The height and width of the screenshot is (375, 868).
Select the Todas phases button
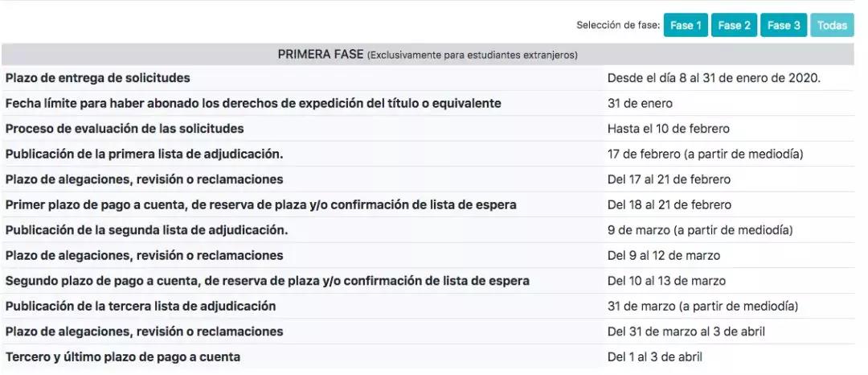point(832,26)
